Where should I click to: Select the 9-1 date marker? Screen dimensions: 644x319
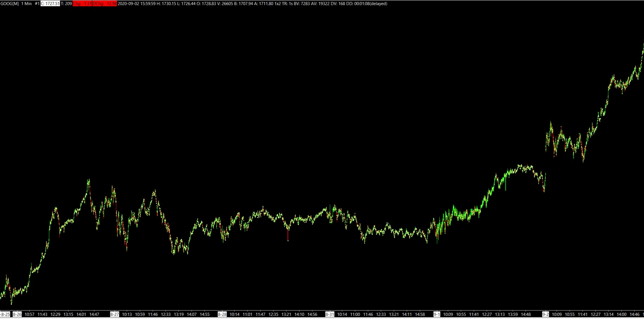pyautogui.click(x=437, y=314)
